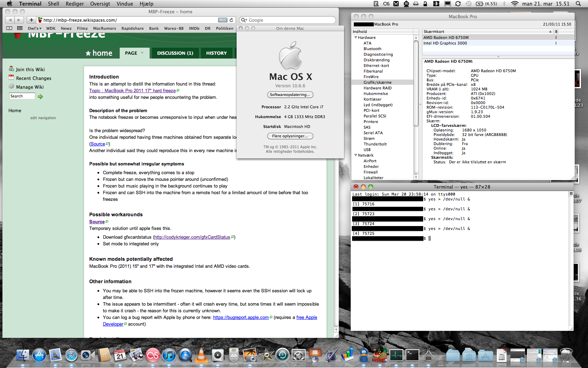Screen dimensions: 588x368
Task: Open the MacBook Pro 2011 17" hard freeze topic link
Action: [x=132, y=90]
